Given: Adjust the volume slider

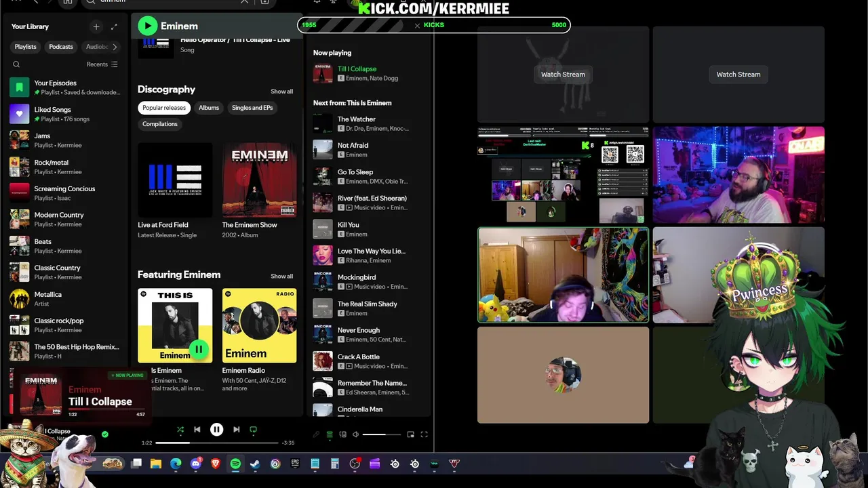Looking at the screenshot, I should (382, 434).
